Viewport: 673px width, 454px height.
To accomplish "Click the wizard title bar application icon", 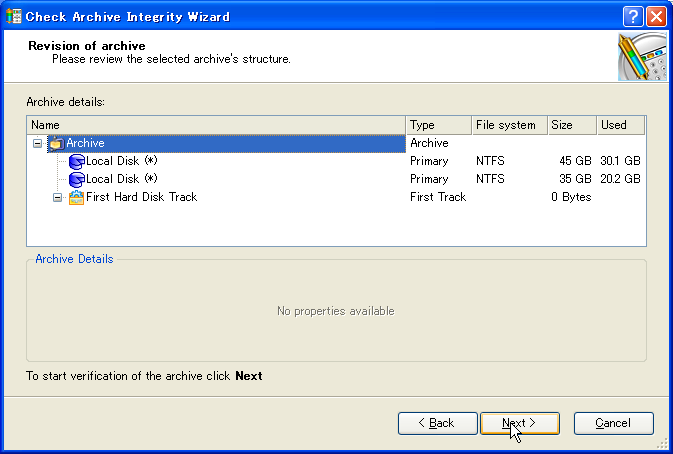I will pos(13,16).
